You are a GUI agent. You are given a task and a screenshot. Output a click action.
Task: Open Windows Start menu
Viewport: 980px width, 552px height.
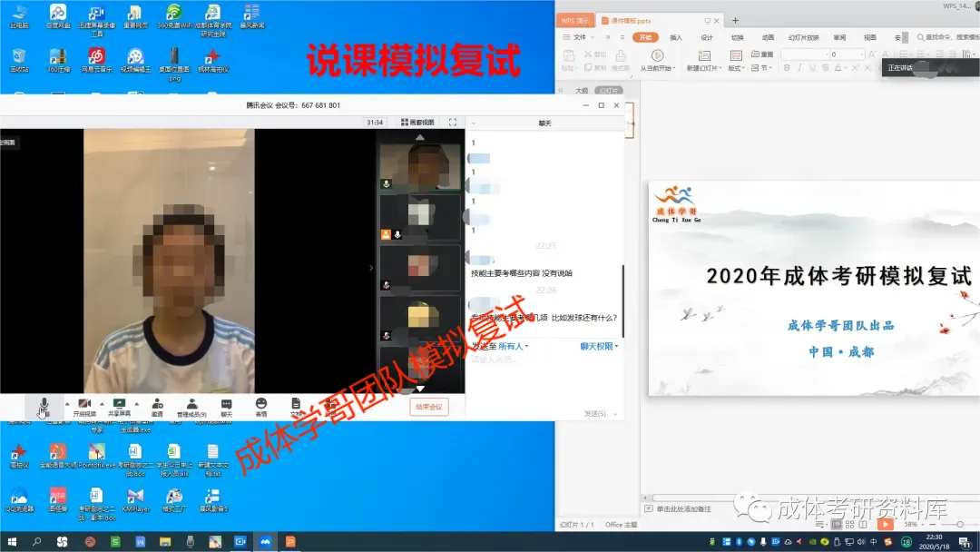click(x=11, y=542)
